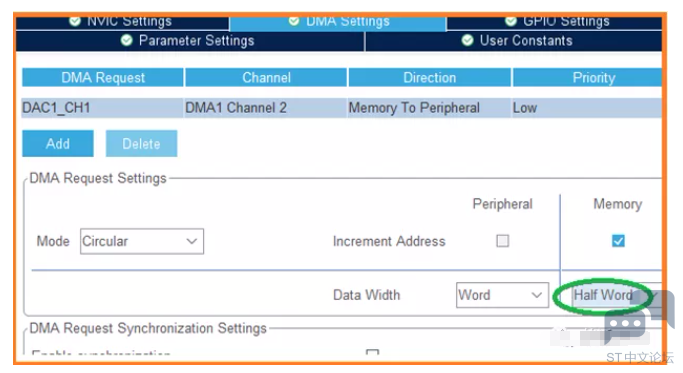Open the Peripheral data width Word dropdown
Screen dimensions: 683x373
502,295
